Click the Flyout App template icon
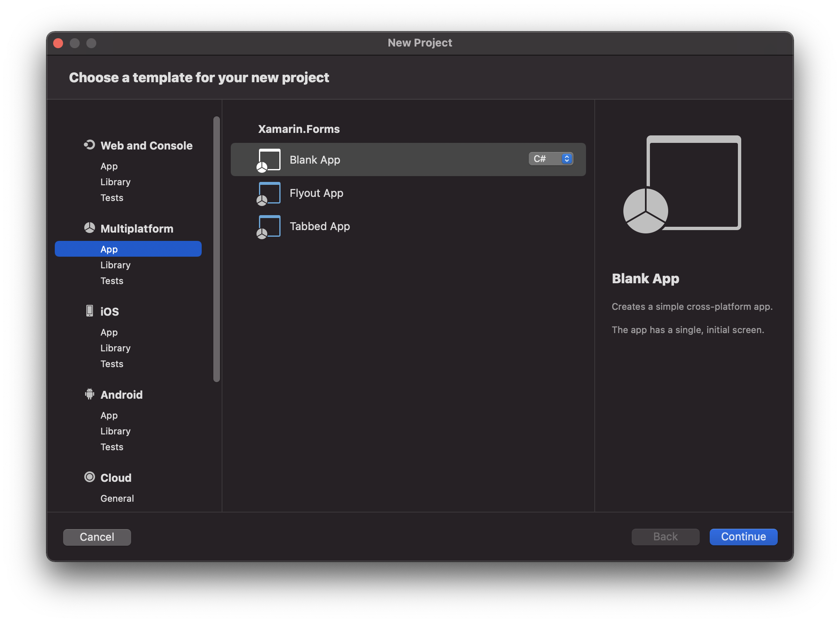The image size is (840, 623). [269, 193]
